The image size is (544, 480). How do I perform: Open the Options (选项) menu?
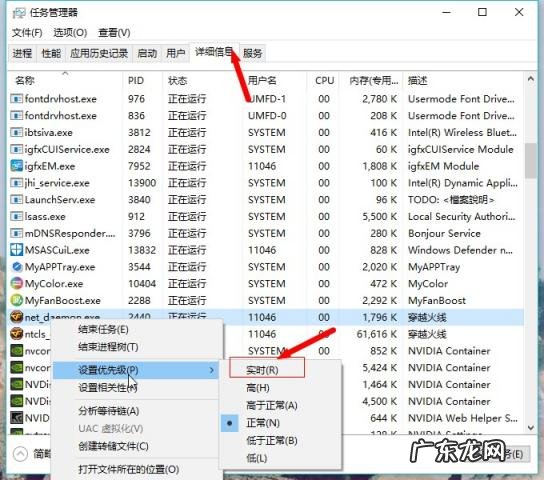click(70, 33)
